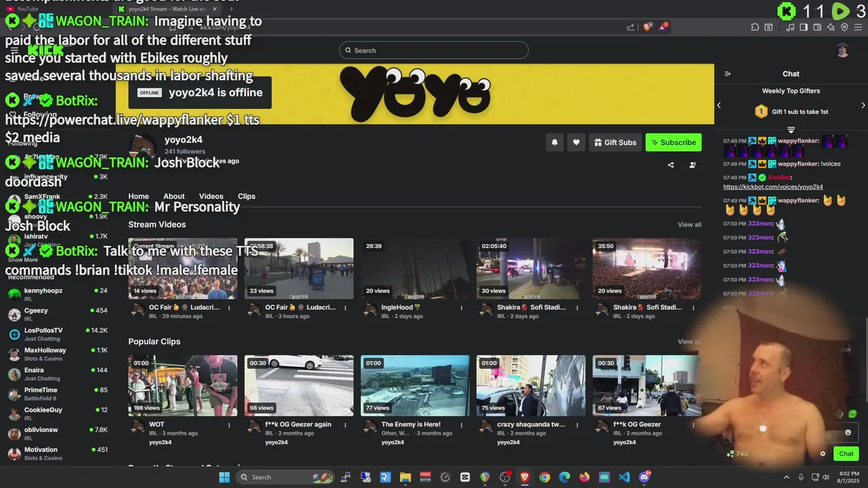The height and width of the screenshot is (488, 868).
Task: Open Microsoft Edge from the taskbar
Action: pos(564,477)
